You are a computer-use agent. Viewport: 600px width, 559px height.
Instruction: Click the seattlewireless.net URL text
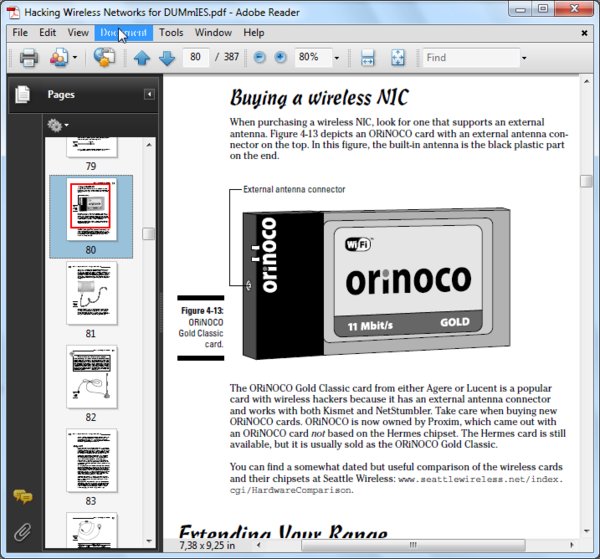tap(396, 484)
